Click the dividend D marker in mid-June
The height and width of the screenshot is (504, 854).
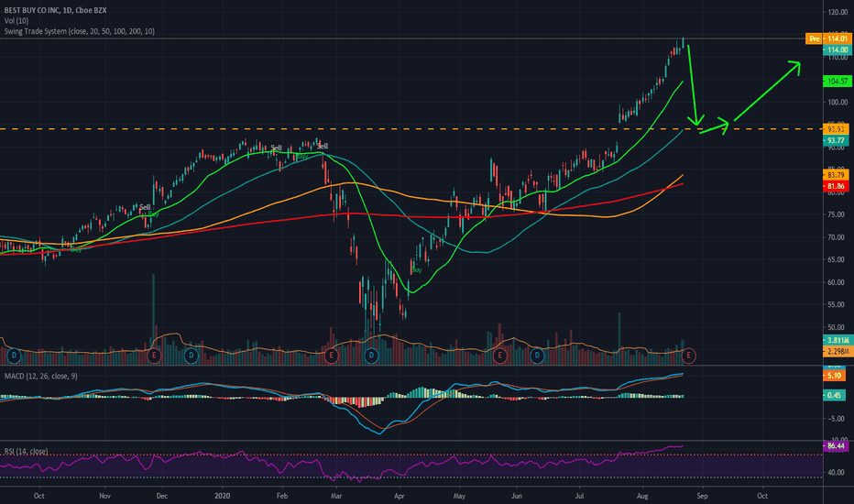pyautogui.click(x=538, y=356)
